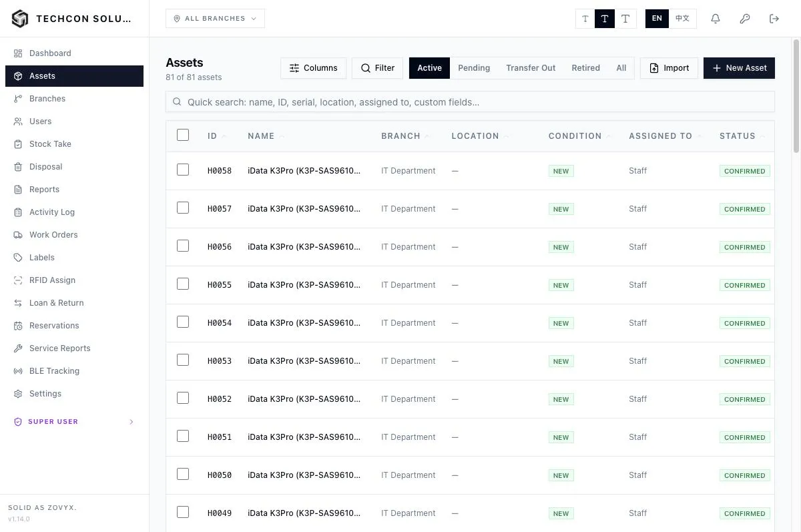This screenshot has height=532, width=801.
Task: Open the Dashboard page icon
Action: pyautogui.click(x=18, y=53)
